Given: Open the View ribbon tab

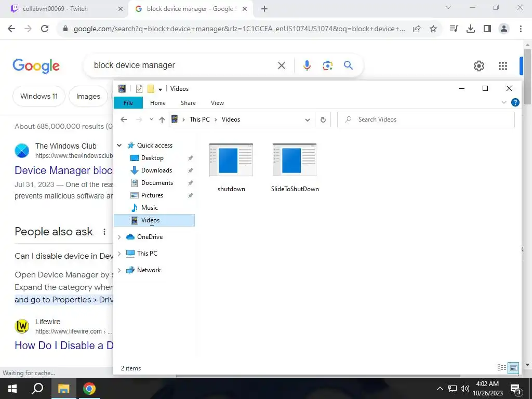Looking at the screenshot, I should click(x=217, y=103).
